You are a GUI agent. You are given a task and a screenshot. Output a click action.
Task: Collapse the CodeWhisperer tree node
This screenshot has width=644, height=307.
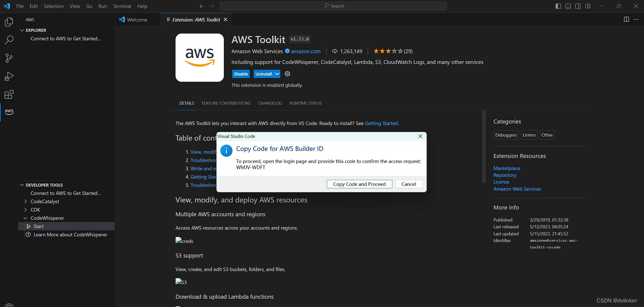25,218
